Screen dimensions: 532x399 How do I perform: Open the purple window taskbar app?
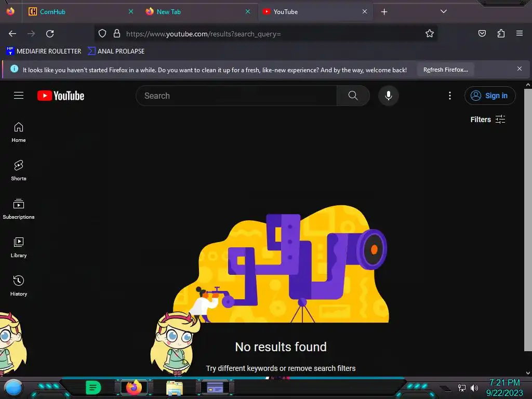coord(215,388)
